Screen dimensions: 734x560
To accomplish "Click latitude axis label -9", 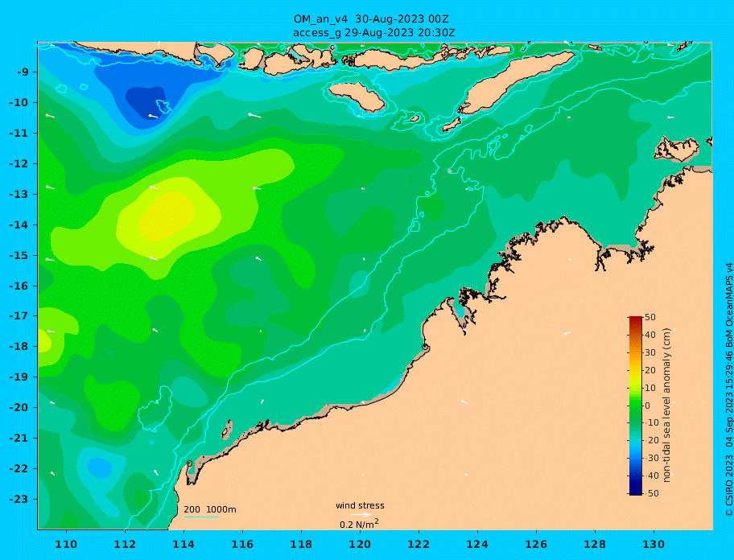I will coord(23,72).
